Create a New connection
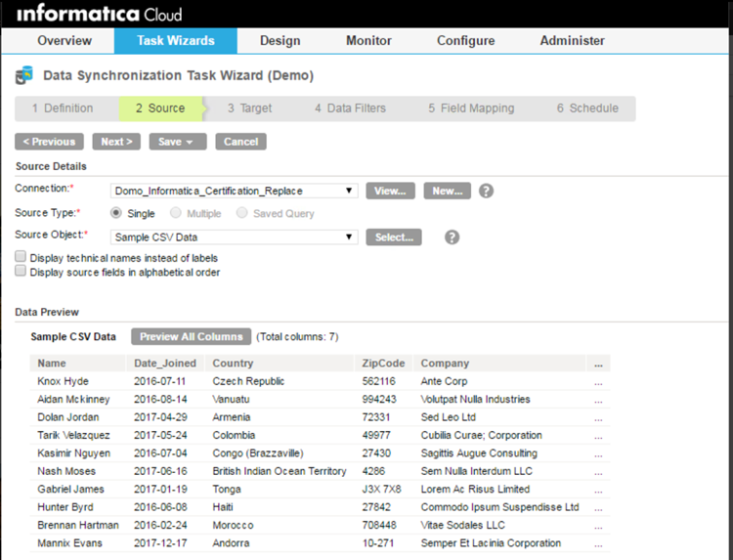This screenshot has height=560, width=733. (448, 191)
